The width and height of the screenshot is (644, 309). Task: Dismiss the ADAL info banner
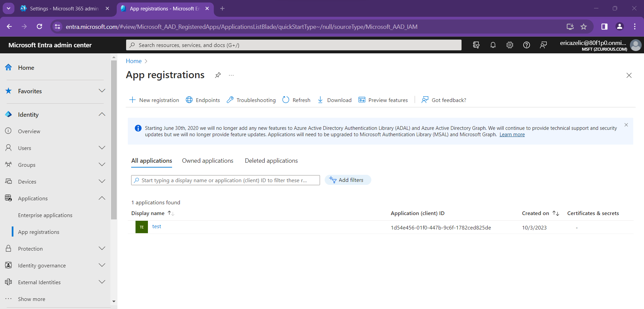pos(626,125)
